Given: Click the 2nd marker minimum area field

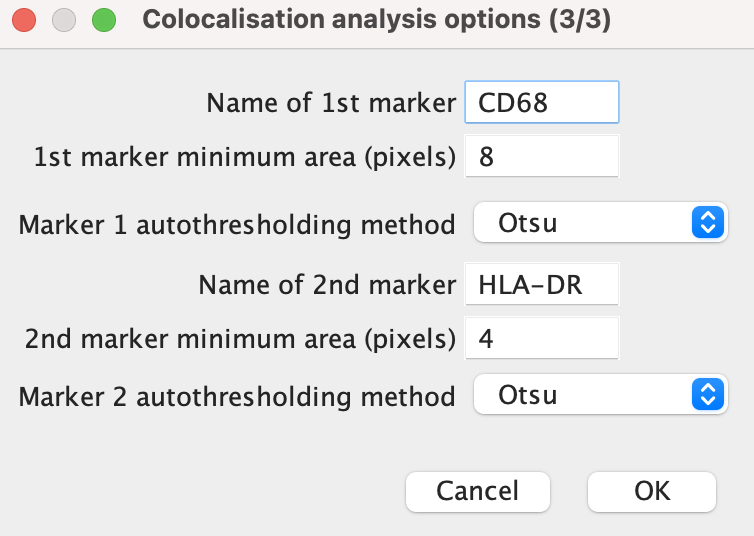Looking at the screenshot, I should click(542, 338).
